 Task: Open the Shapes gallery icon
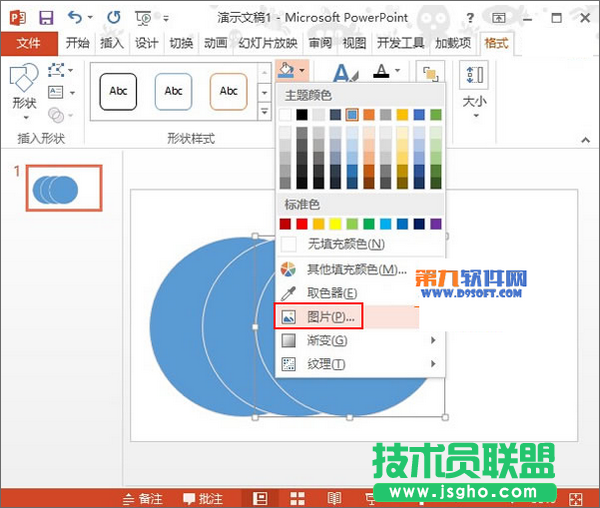tap(24, 78)
